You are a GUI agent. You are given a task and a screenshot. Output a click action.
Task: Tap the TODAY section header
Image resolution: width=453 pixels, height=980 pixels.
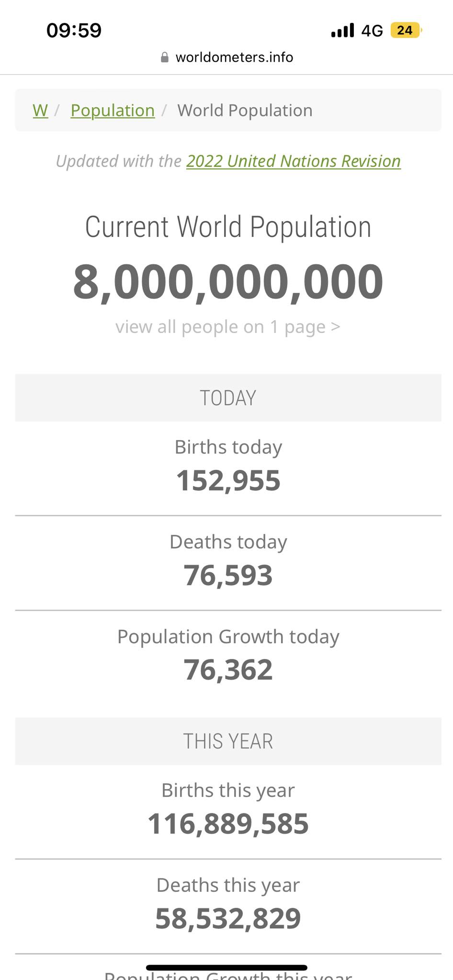[228, 398]
